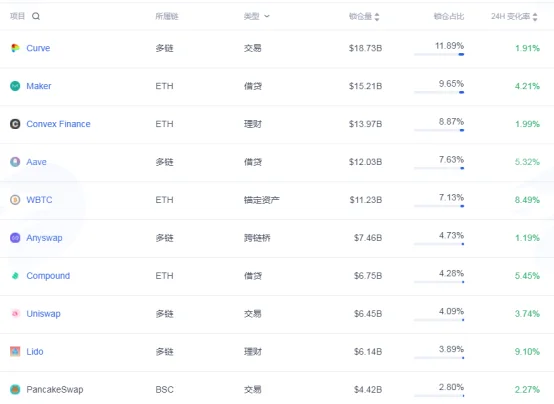
Task: Click the 所属链 column header
Action: (167, 16)
